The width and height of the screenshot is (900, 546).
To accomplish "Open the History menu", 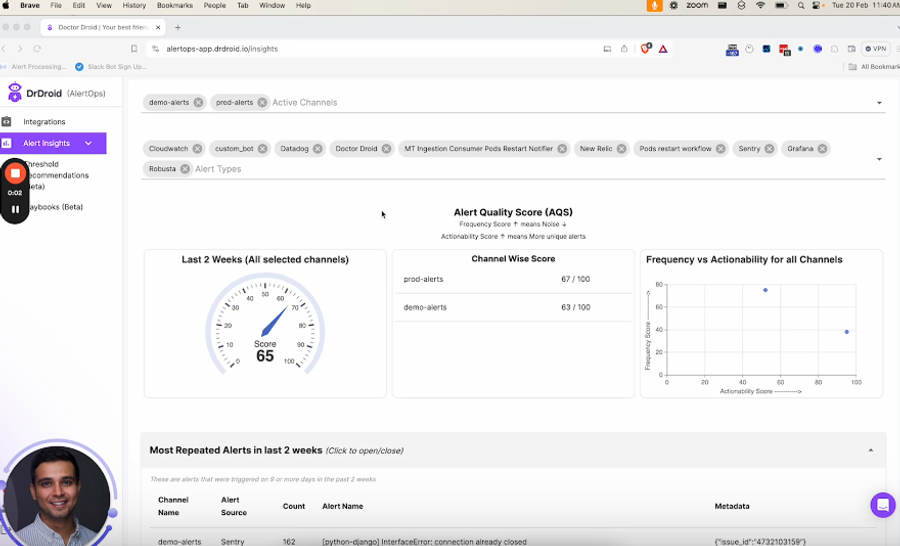I will (x=134, y=5).
